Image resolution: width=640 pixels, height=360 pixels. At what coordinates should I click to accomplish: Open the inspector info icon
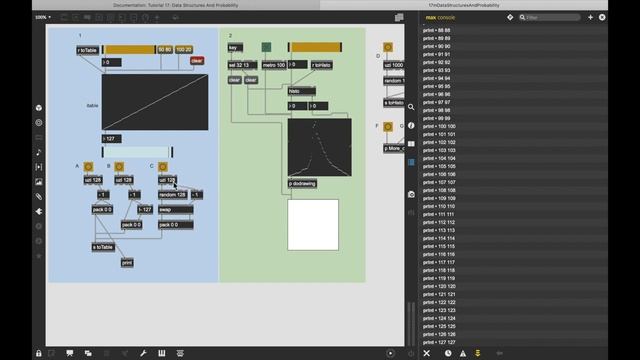(411, 125)
